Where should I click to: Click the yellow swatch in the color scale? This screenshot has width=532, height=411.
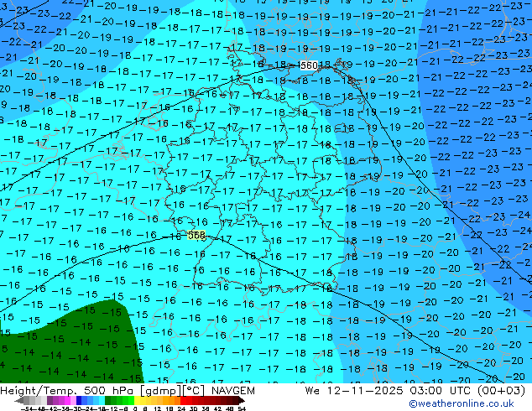pyautogui.click(x=137, y=400)
